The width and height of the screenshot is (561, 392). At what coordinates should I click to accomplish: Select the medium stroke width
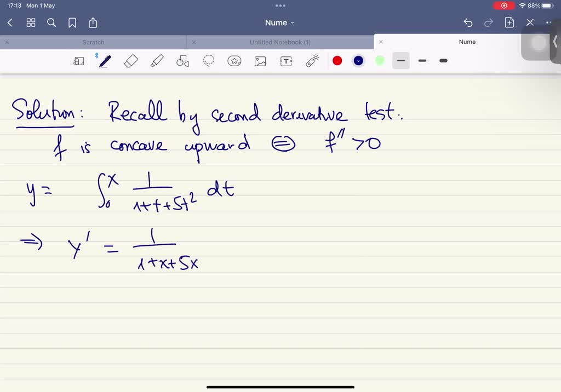pyautogui.click(x=422, y=61)
